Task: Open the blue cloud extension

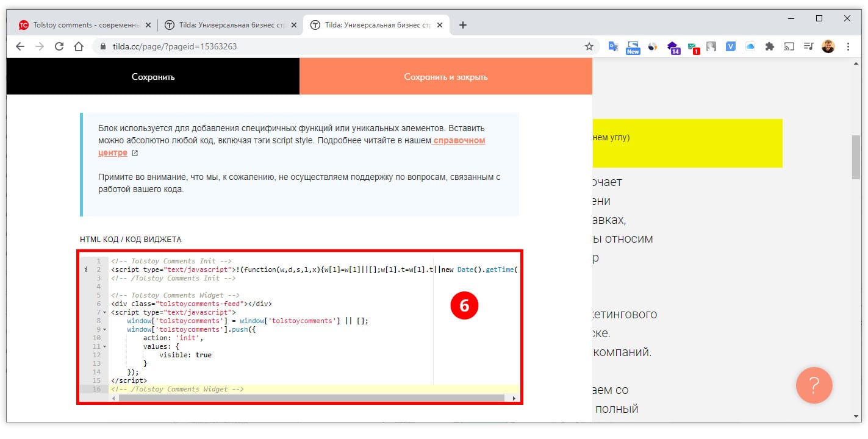Action: [x=750, y=46]
